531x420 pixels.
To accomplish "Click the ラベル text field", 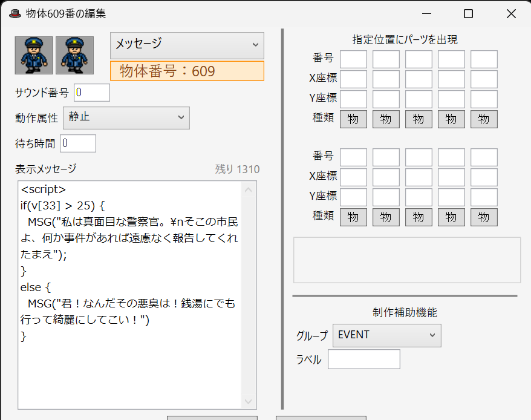I will point(363,359).
